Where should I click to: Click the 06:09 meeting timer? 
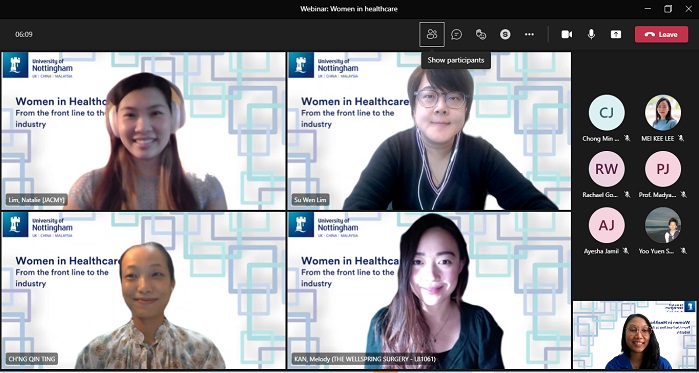pos(24,34)
